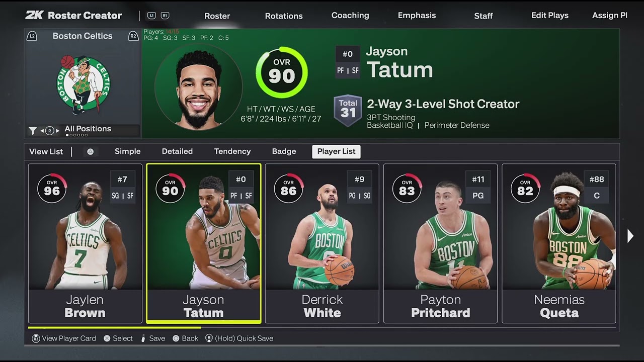The height and width of the screenshot is (362, 644).
Task: Click Jayson Tatum's card OVR 90 circle
Action: tap(170, 188)
